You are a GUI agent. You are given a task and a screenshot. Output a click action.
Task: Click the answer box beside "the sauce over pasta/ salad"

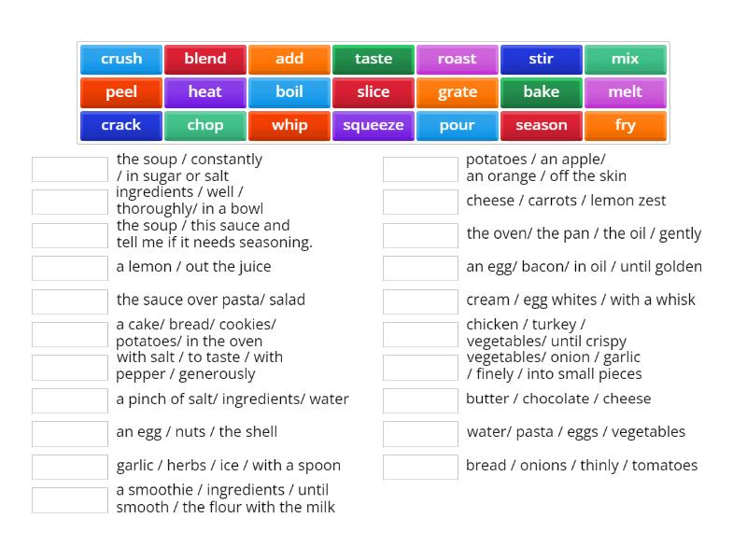coord(69,301)
